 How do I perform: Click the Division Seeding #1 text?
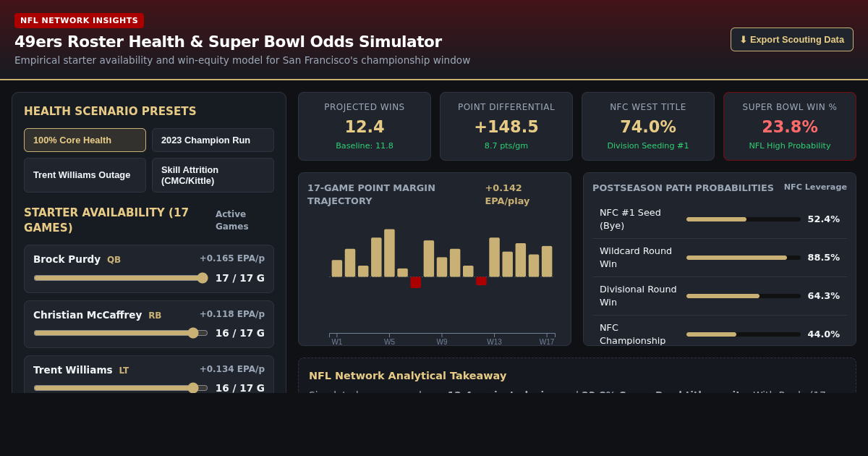coord(648,145)
